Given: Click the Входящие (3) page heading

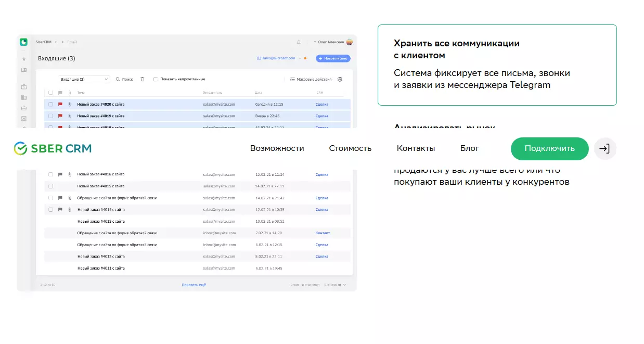Looking at the screenshot, I should 57,58.
